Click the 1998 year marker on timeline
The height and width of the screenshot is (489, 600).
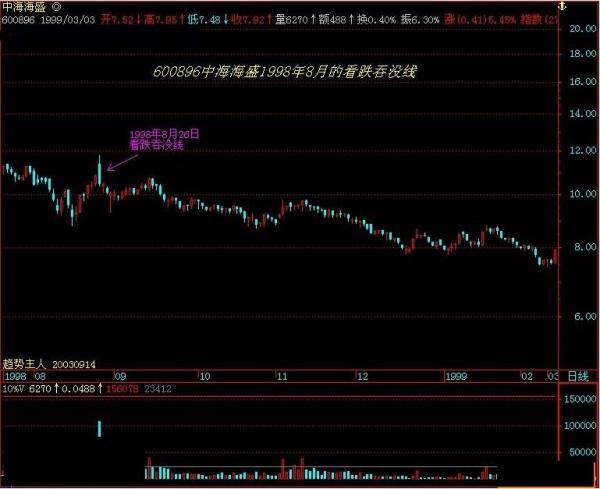(x=15, y=376)
